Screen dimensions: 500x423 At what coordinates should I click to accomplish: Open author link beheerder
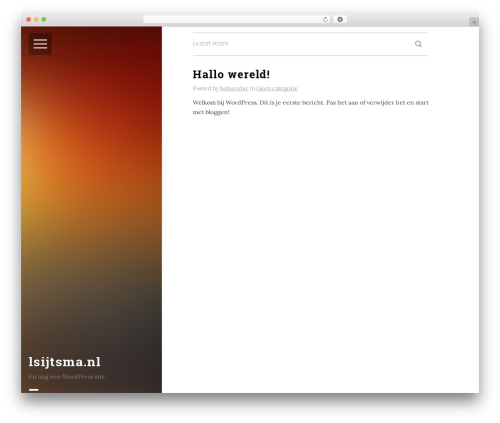(234, 88)
